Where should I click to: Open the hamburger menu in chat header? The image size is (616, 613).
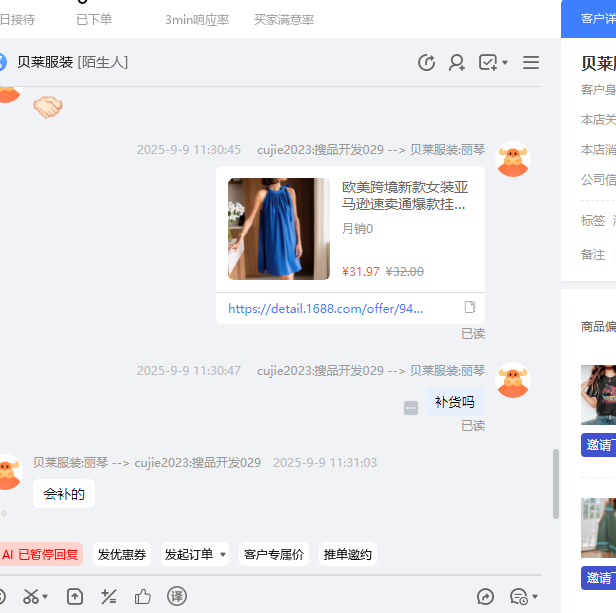click(531, 63)
